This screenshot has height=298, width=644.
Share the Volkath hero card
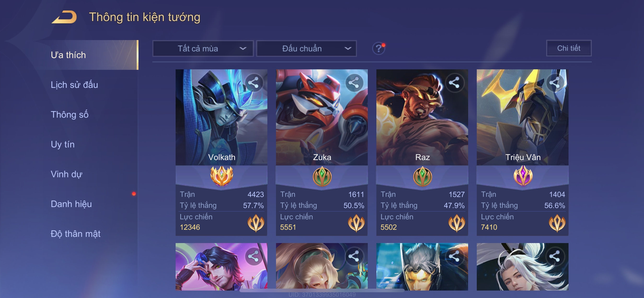(x=253, y=83)
